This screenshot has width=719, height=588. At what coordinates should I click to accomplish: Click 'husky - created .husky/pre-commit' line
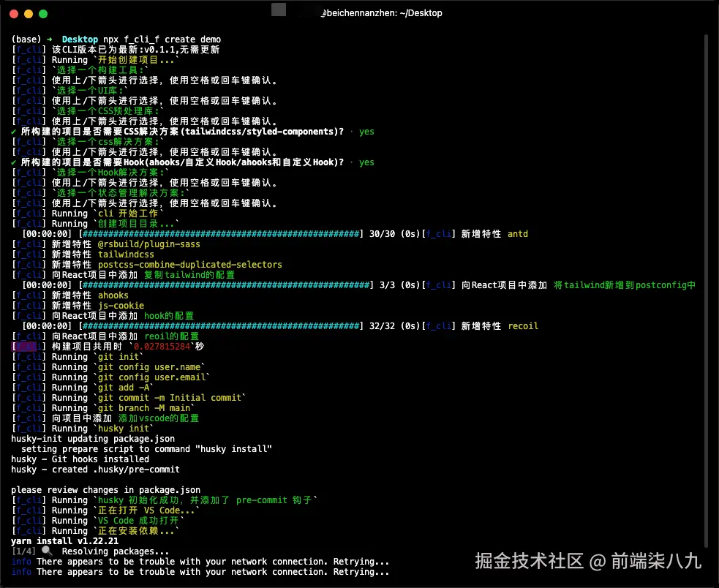[x=95, y=470]
